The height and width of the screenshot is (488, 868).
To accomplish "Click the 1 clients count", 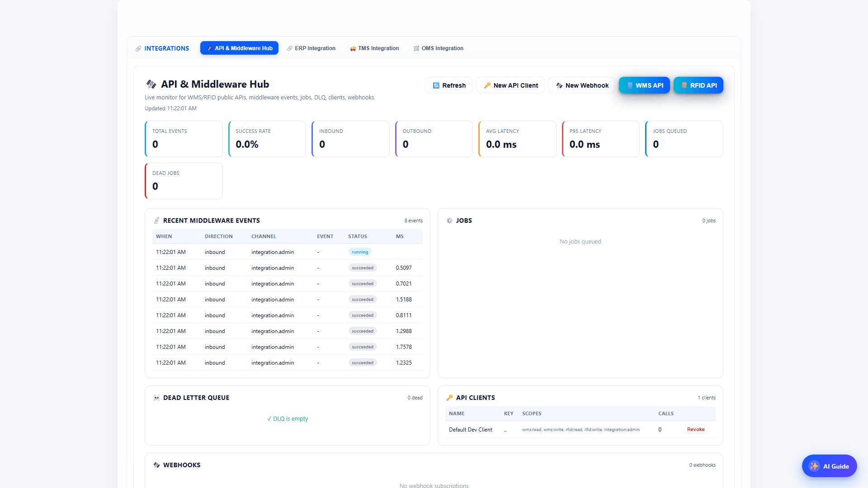I will 707,398.
